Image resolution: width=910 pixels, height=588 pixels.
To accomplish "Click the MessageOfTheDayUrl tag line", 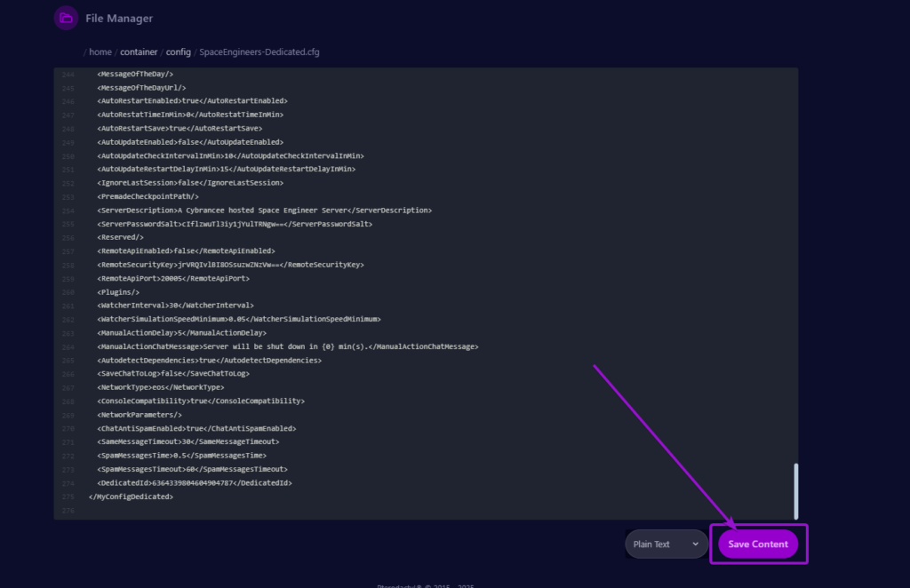I will tap(141, 88).
